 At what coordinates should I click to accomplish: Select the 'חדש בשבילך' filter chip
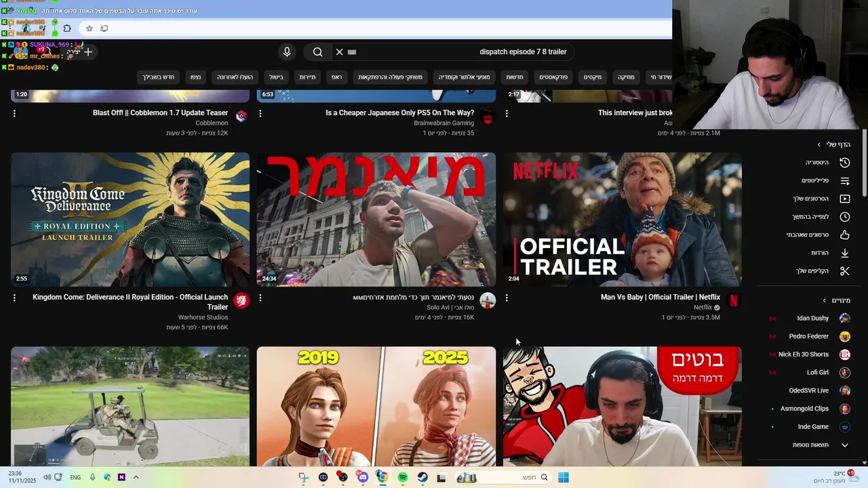coord(158,77)
